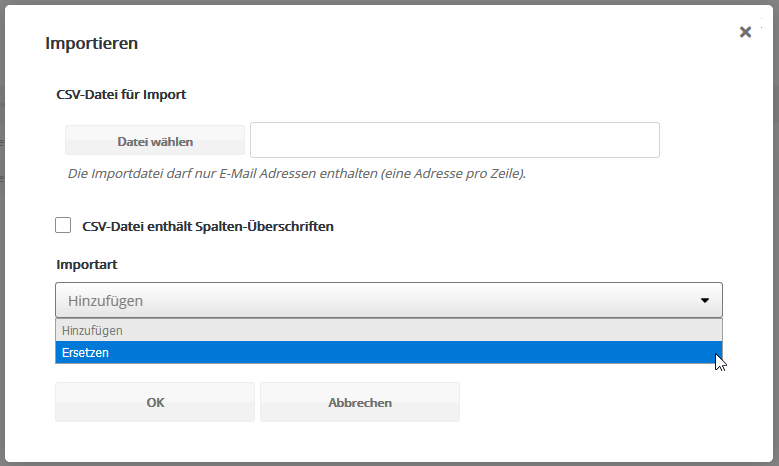Click the CSV file path text field
Viewport: 779px width, 466px height.
point(454,141)
